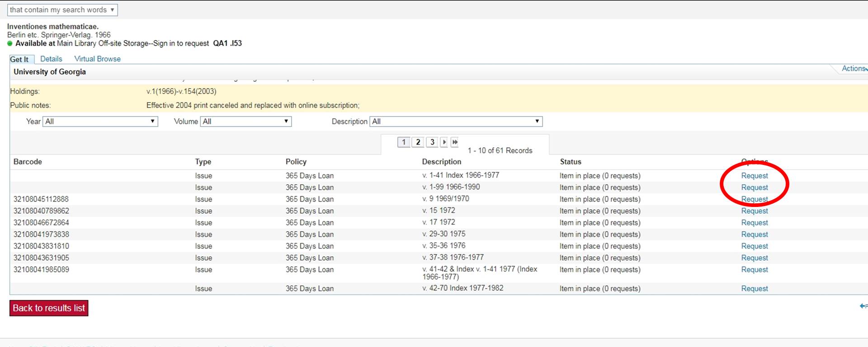Select page 1 in pagination
The image size is (868, 347).
coord(404,142)
